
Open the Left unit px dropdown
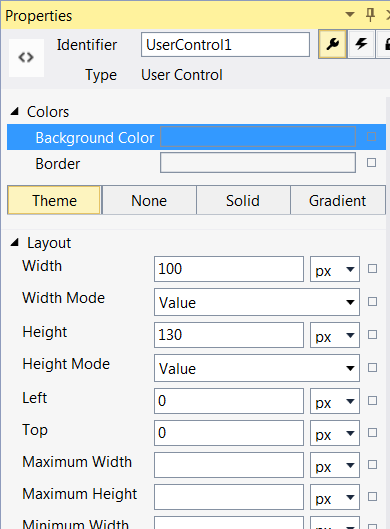tap(335, 401)
